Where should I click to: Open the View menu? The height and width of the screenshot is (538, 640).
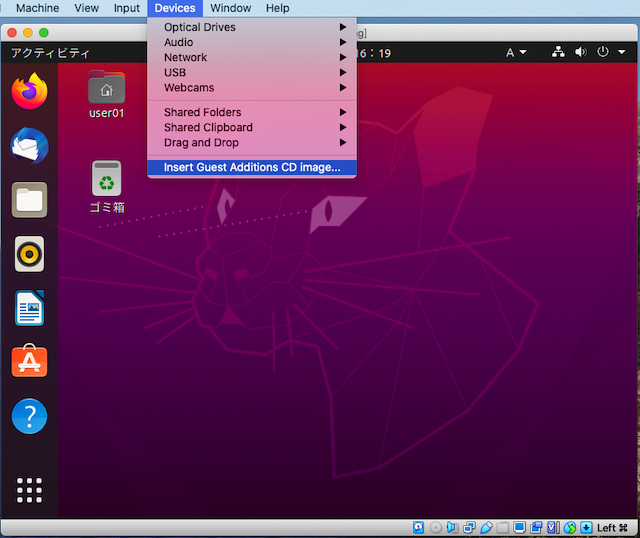(x=87, y=8)
